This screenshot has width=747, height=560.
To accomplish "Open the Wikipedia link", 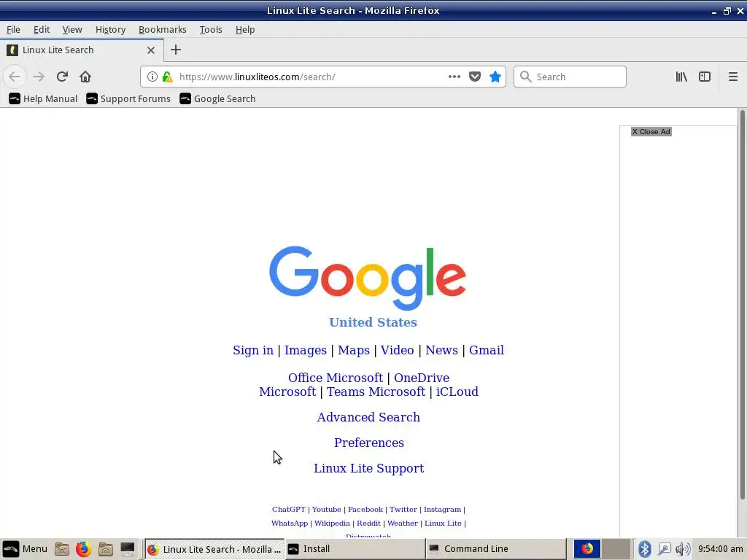I will 332,524.
